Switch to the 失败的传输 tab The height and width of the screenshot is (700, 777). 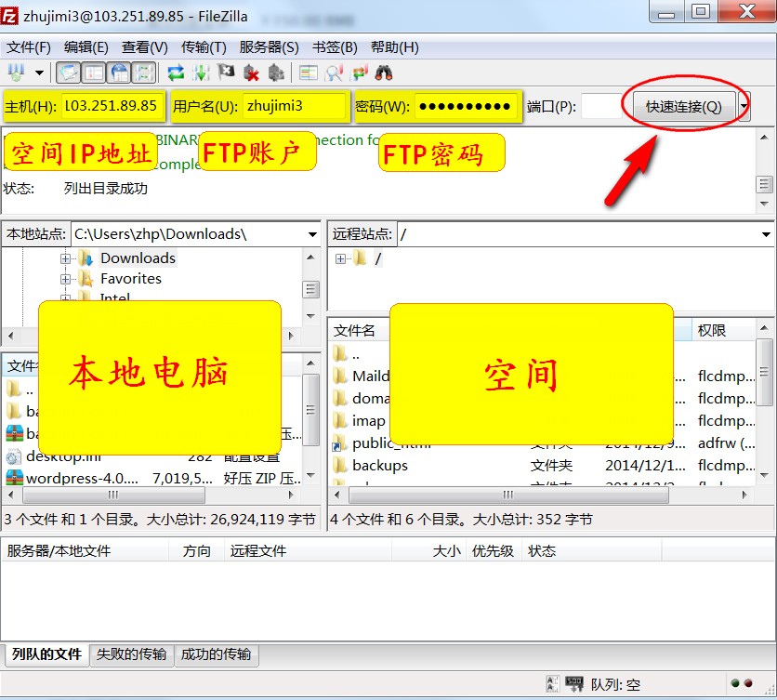pos(131,654)
